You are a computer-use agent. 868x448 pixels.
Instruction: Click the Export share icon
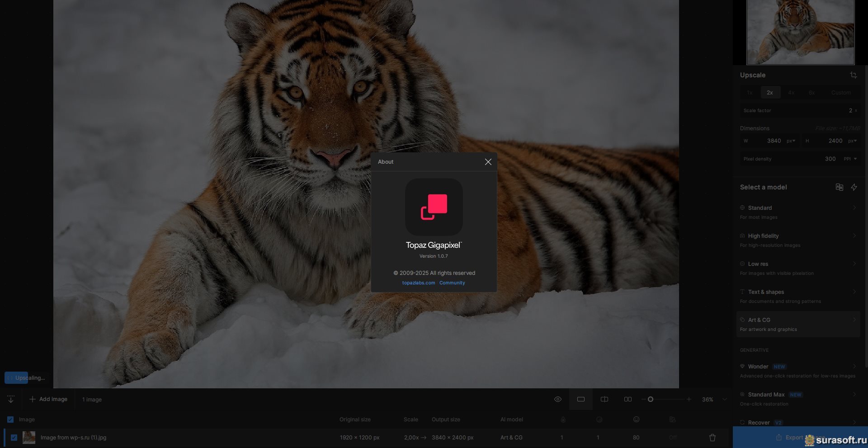click(x=779, y=437)
